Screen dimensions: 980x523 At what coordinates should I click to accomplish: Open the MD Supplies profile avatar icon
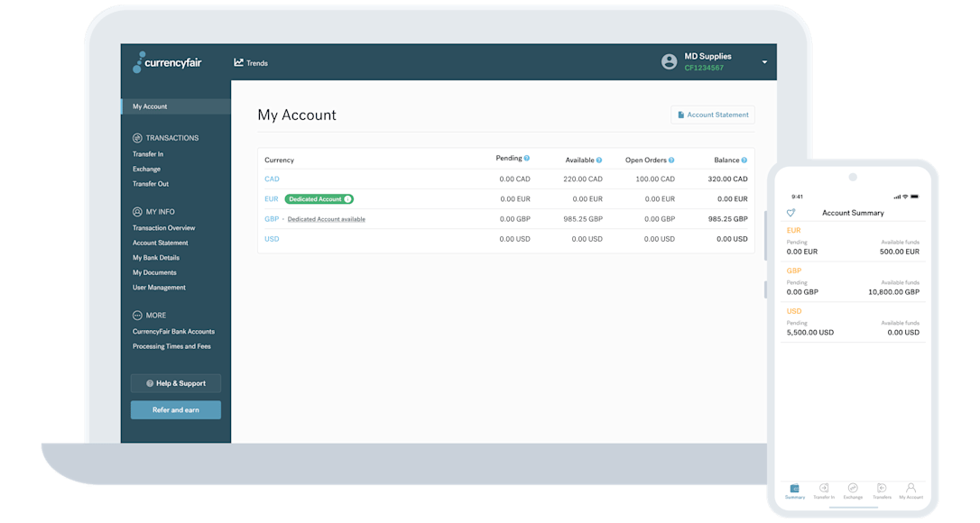click(x=669, y=61)
